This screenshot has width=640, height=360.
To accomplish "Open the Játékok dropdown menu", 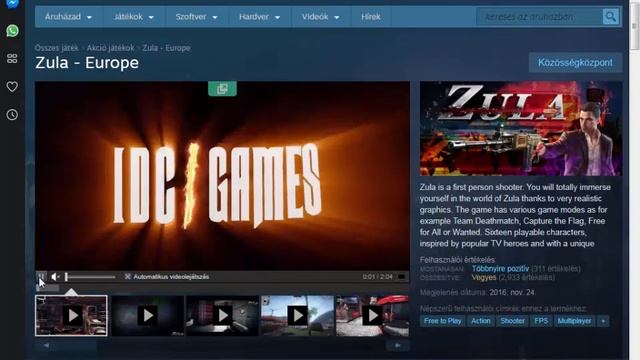I will tap(133, 17).
